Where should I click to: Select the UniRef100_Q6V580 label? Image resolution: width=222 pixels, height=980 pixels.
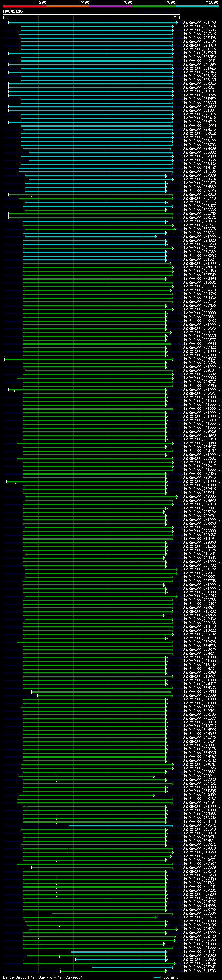click(199, 913)
